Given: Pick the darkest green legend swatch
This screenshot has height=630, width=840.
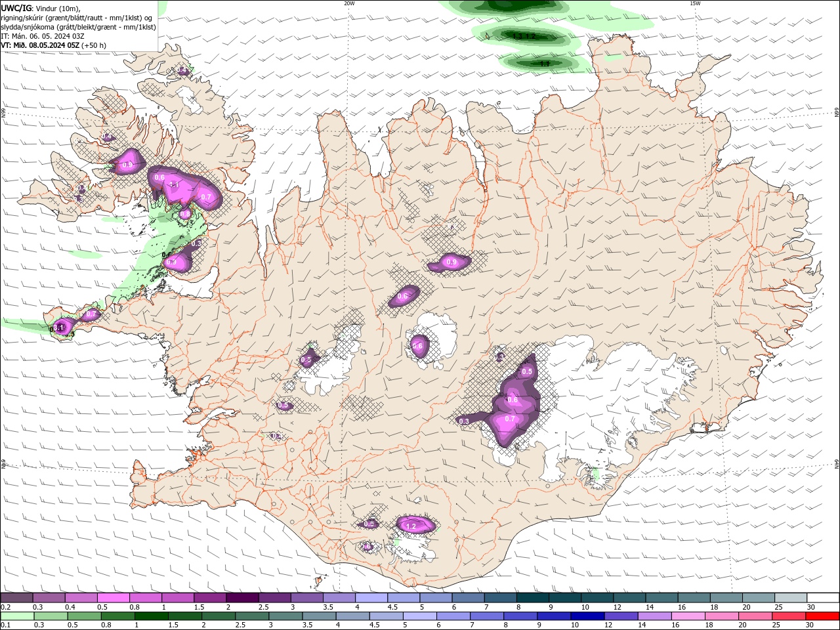Looking at the screenshot, I should coord(152,616).
